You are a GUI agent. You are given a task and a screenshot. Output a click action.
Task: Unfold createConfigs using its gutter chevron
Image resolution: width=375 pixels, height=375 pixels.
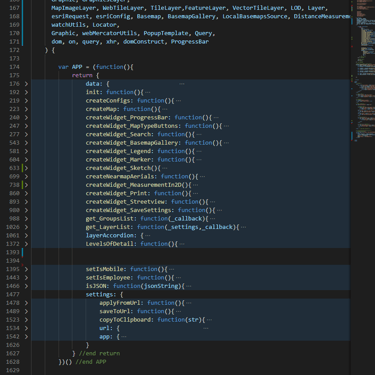[x=26, y=101]
